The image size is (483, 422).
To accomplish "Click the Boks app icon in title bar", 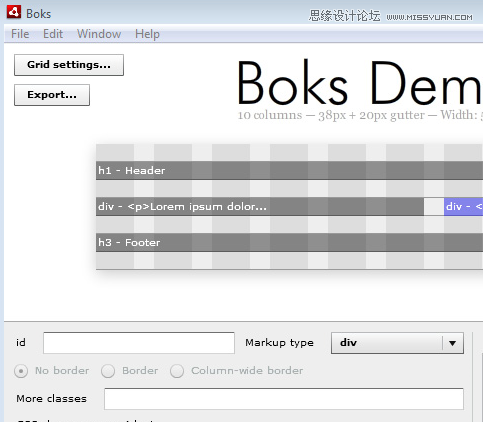I will [14, 12].
